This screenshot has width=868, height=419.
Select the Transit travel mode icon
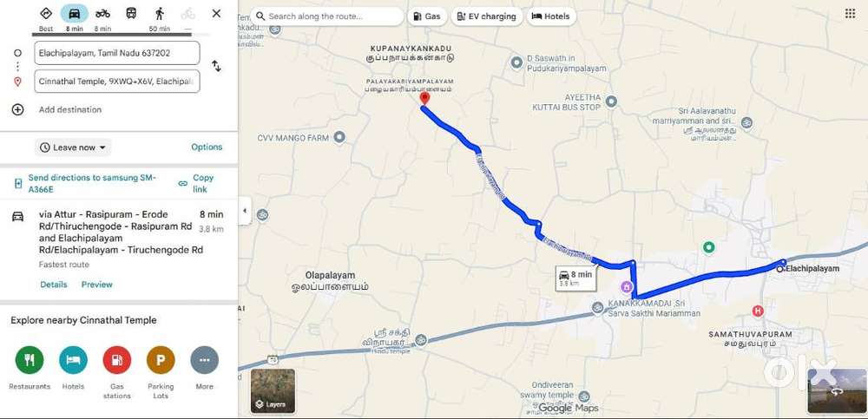[x=131, y=14]
